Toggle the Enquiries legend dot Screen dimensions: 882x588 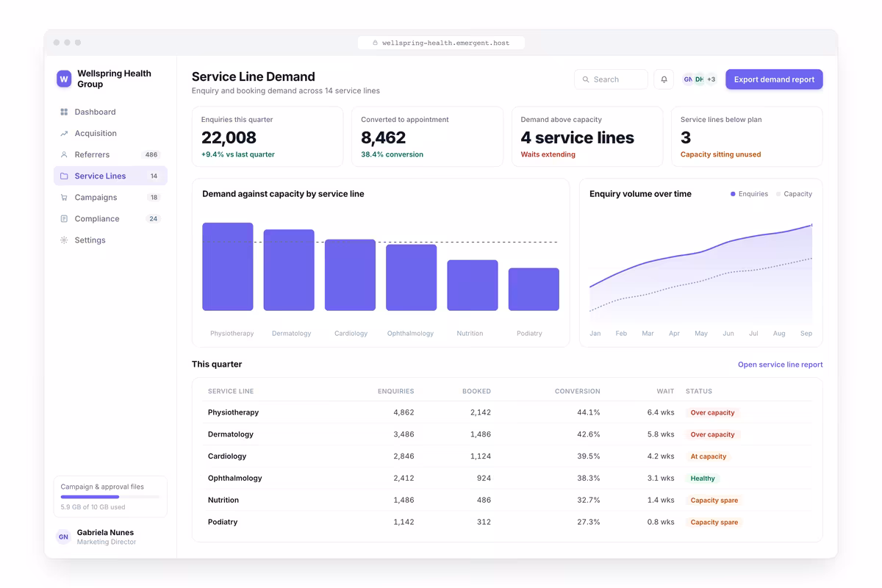point(733,194)
